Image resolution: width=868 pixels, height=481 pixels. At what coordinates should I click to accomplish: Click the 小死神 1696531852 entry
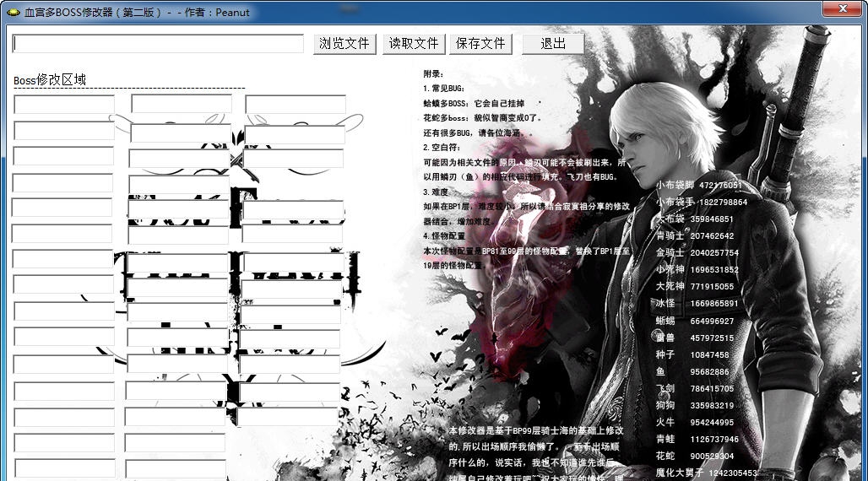tap(697, 269)
